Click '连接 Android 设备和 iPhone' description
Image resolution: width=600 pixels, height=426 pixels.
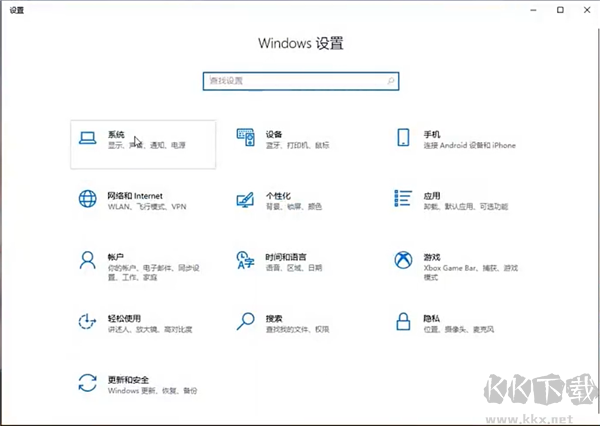click(470, 145)
